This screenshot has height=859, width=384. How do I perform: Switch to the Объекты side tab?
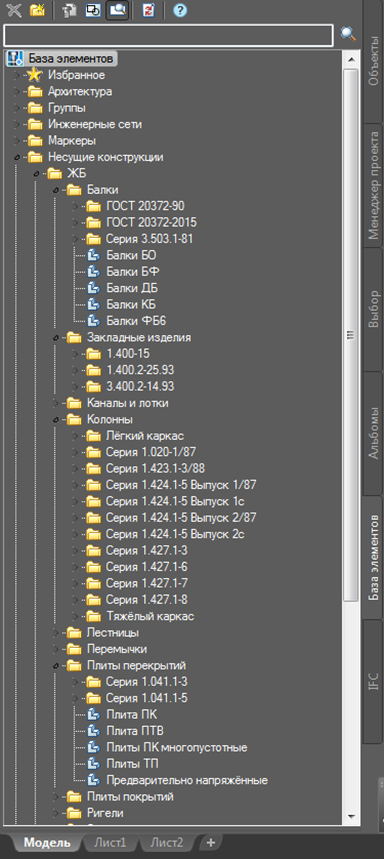tap(373, 60)
